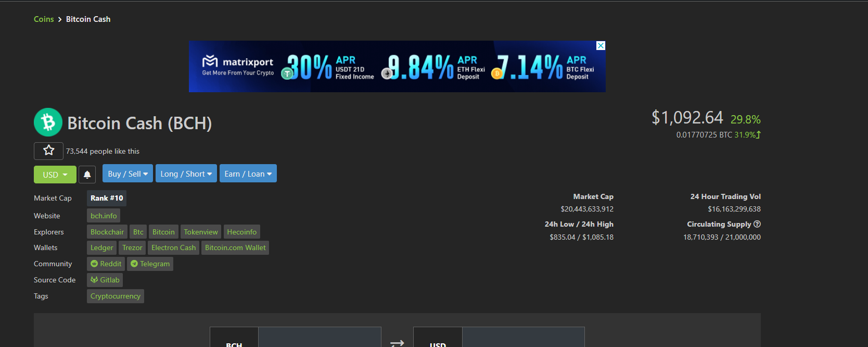Open the Ledger wallet link
The height and width of the screenshot is (347, 868).
[x=101, y=247]
